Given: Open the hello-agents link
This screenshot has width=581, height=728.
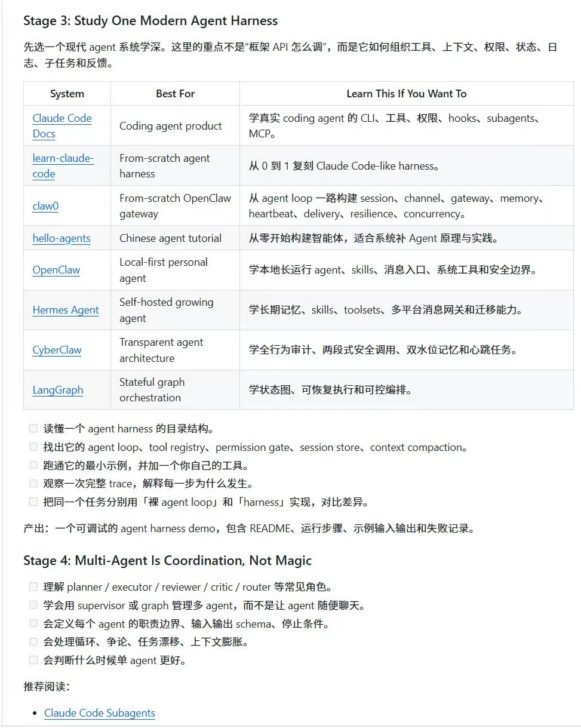Looking at the screenshot, I should (62, 238).
